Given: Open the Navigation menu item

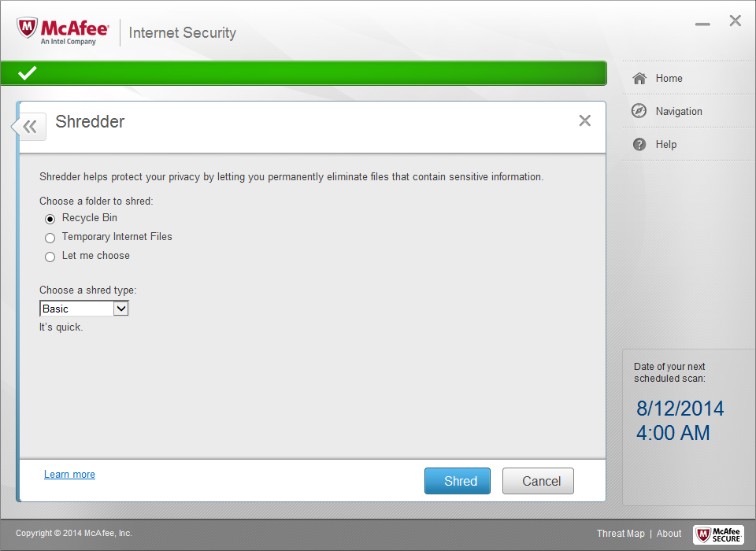Looking at the screenshot, I should point(678,111).
